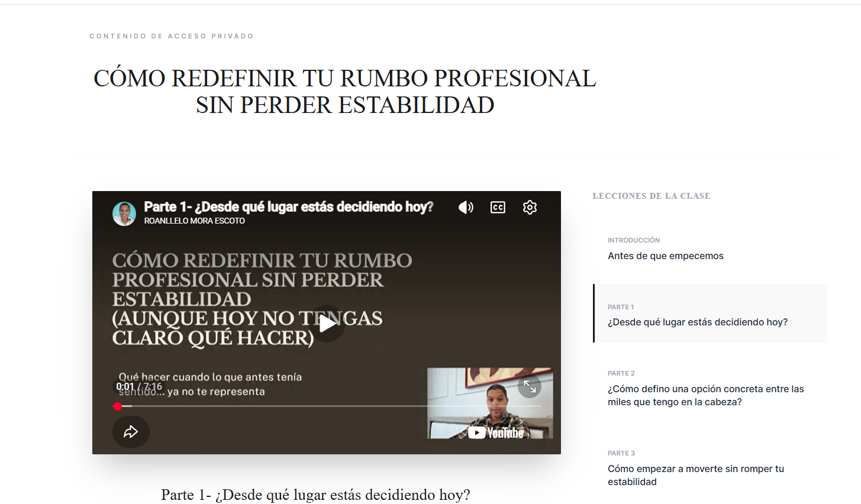The image size is (861, 504).
Task: Click the channel avatar of Roanllelo Mora Escoto
Action: point(124,214)
